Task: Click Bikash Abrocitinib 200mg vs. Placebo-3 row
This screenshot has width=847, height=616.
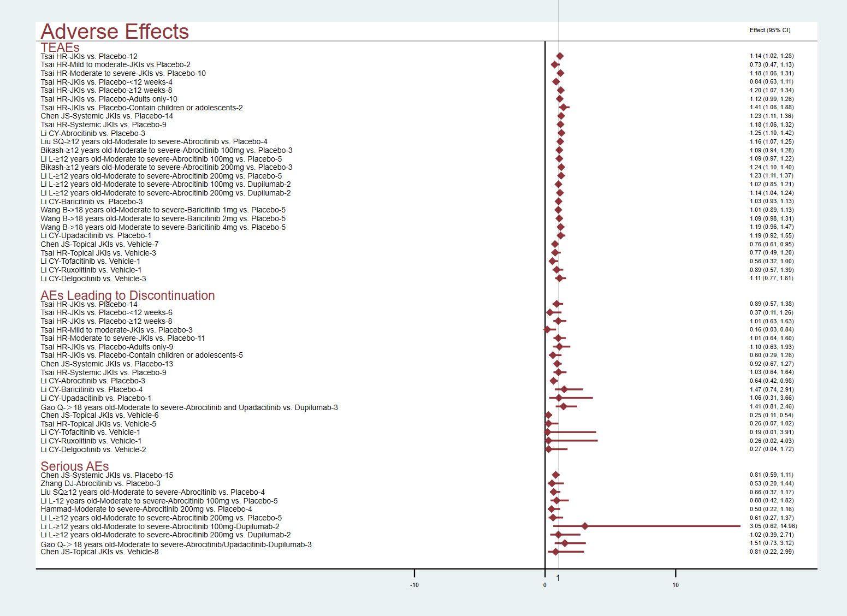Action: 167,167
